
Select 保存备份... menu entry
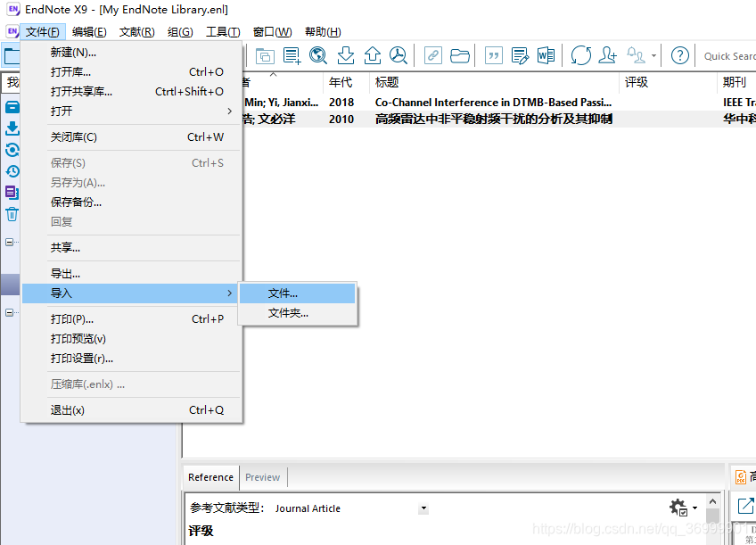point(131,202)
